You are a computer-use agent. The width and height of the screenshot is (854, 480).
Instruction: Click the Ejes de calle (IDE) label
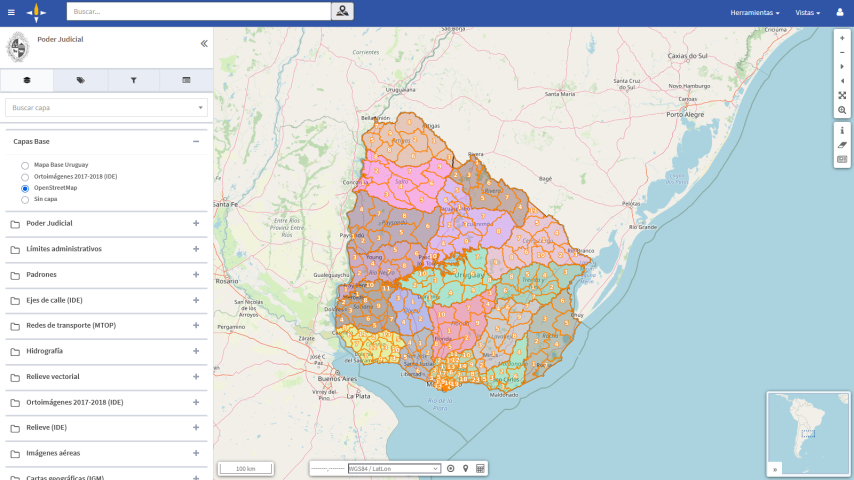(x=54, y=300)
